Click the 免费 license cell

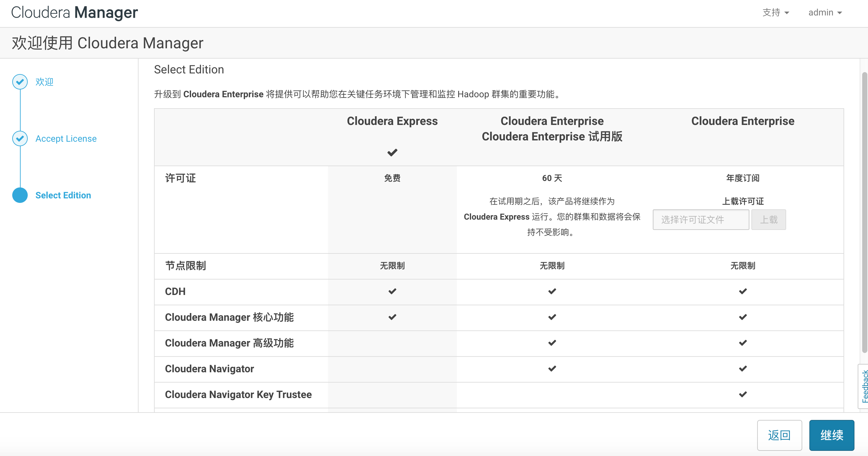coord(392,178)
